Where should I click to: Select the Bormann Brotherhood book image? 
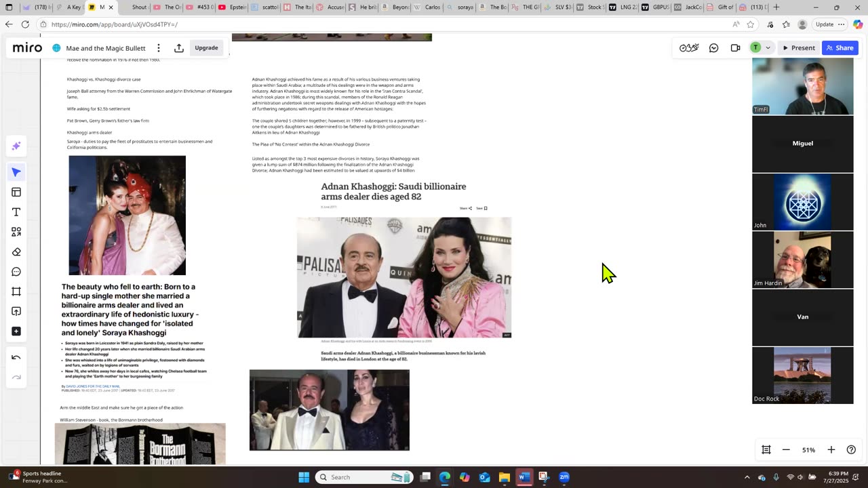140,444
